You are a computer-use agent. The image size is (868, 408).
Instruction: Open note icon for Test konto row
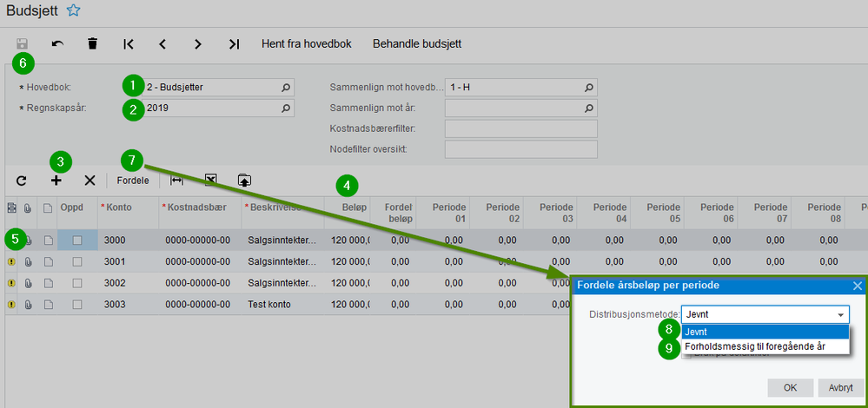[48, 305]
